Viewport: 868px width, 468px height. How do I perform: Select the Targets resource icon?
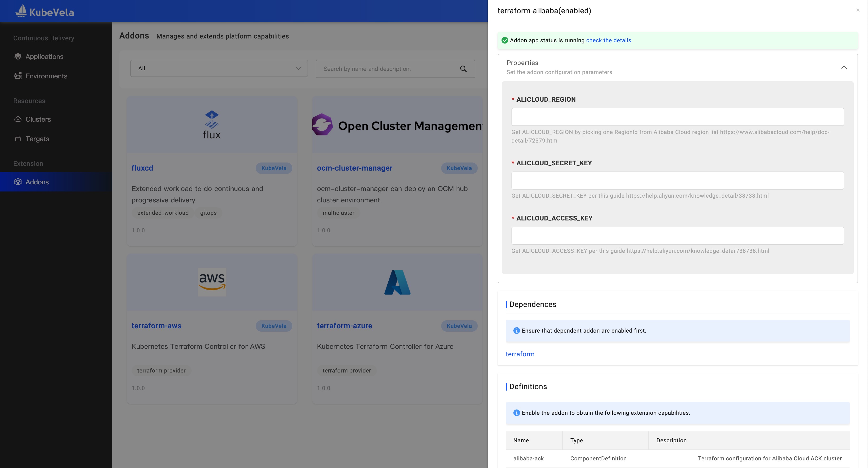click(18, 138)
